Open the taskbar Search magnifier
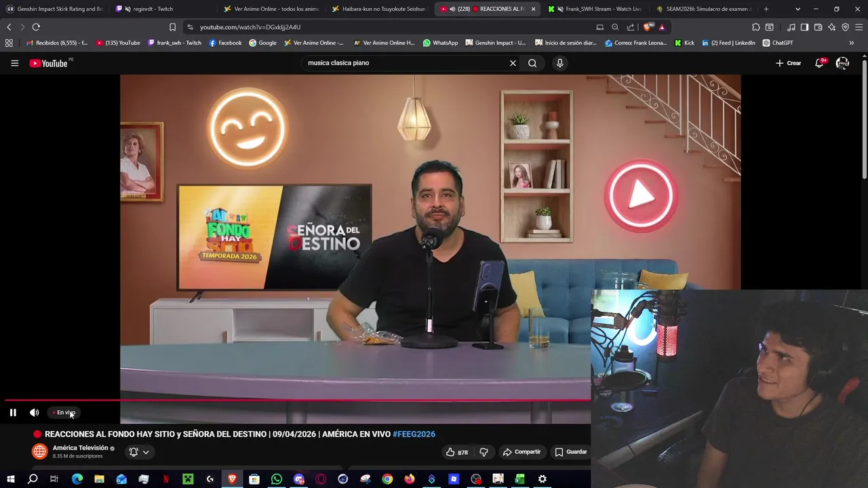Image resolution: width=868 pixels, height=488 pixels. tap(33, 479)
